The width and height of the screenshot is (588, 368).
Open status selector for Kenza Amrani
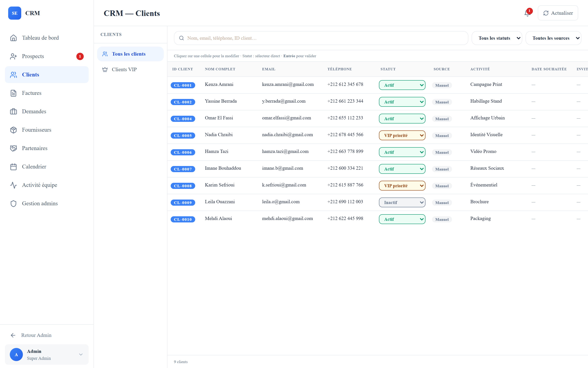coord(402,85)
